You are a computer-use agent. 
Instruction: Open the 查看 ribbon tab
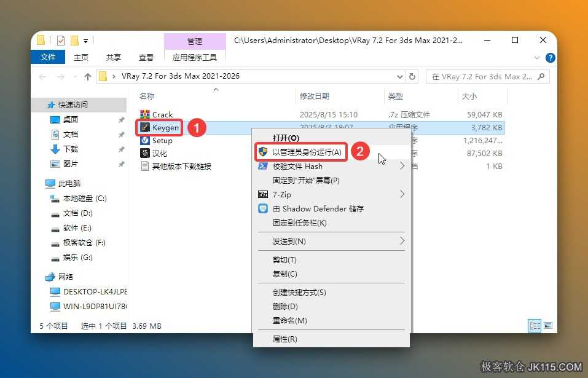[x=146, y=57]
